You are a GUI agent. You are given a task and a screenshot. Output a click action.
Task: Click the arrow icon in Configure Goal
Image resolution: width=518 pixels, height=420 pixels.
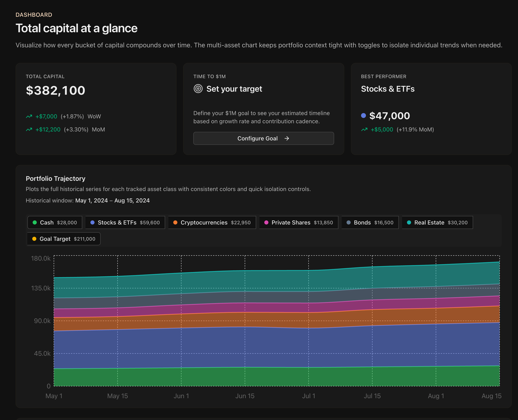287,138
